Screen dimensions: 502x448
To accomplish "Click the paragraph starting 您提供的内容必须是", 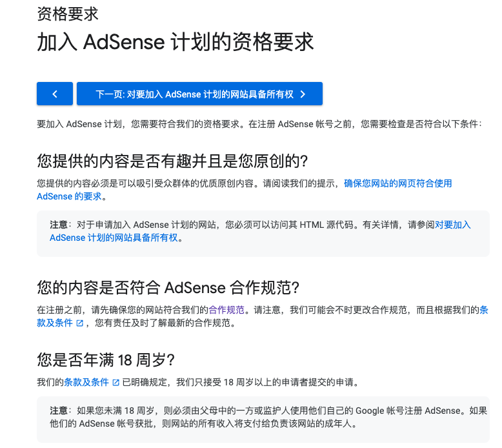I will (187, 183).
